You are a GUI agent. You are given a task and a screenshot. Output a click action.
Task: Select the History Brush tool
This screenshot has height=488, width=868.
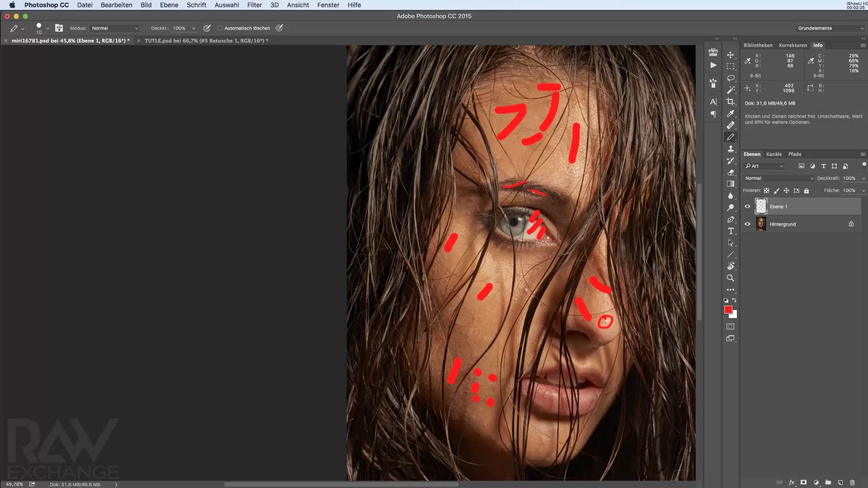point(731,160)
